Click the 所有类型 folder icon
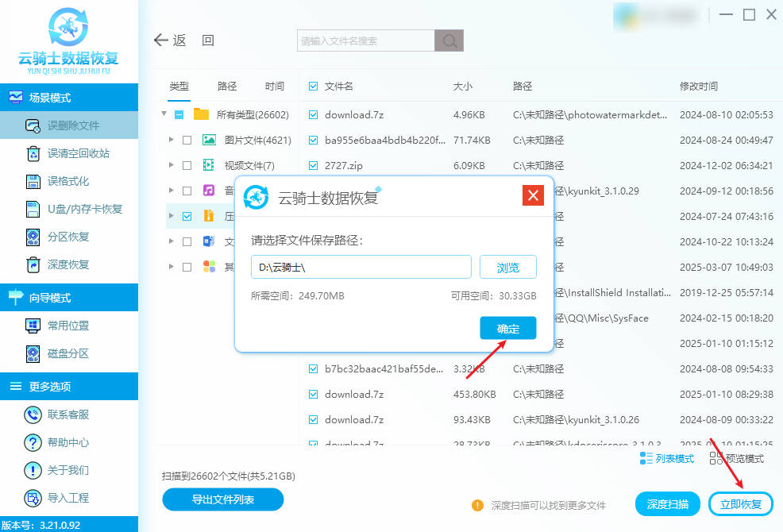783x532 pixels. (x=201, y=114)
